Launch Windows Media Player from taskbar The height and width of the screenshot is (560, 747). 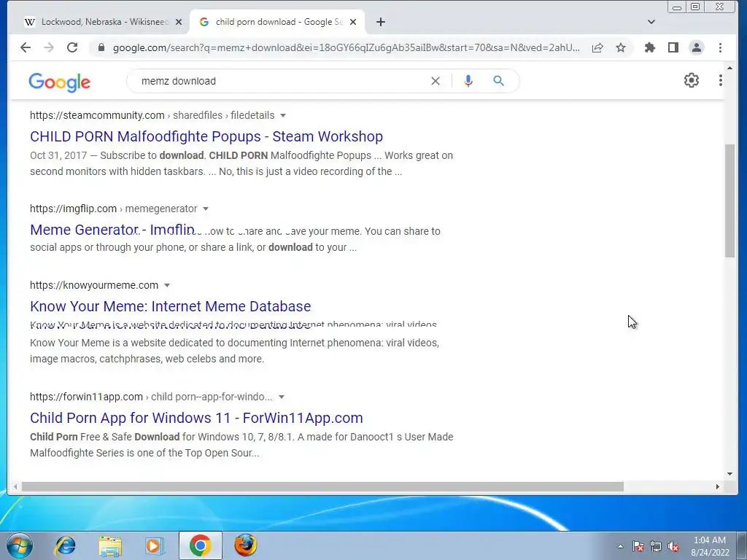pos(155,545)
